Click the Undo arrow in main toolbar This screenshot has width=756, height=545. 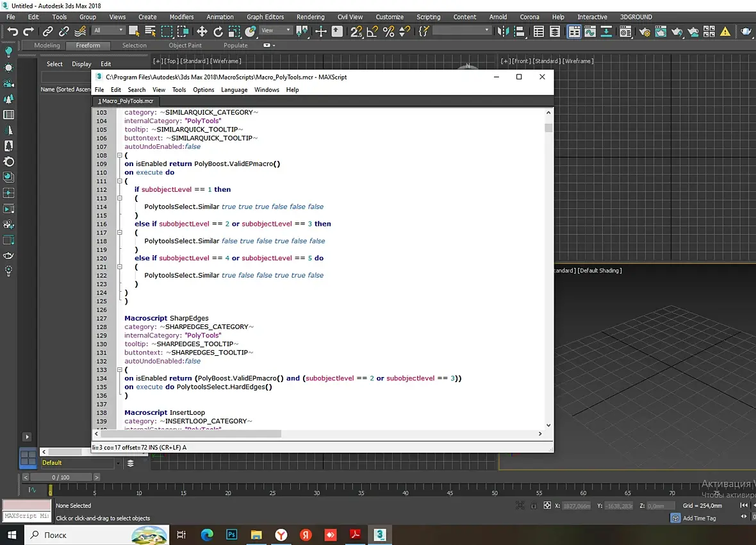pos(12,31)
